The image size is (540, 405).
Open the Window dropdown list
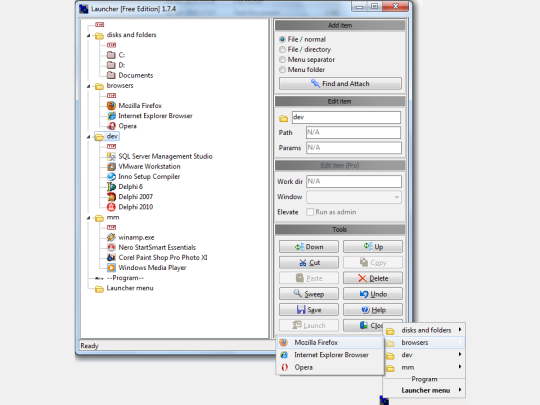pyautogui.click(x=397, y=197)
